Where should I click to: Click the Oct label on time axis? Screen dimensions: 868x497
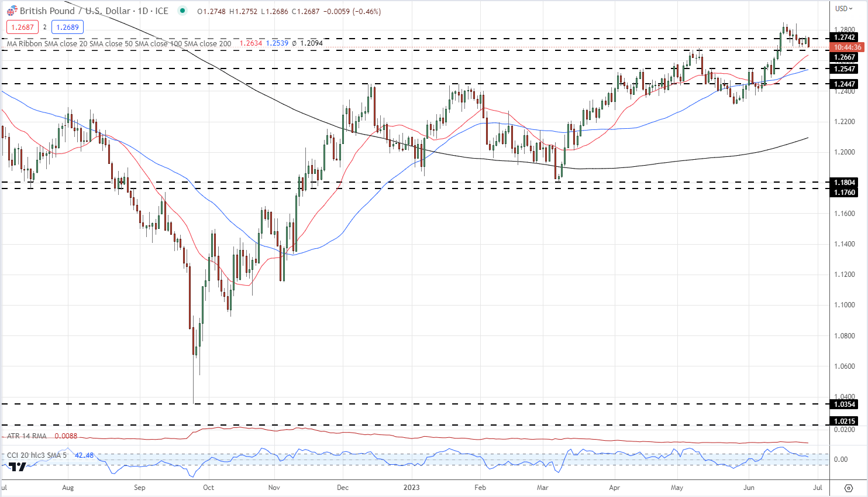(208, 487)
